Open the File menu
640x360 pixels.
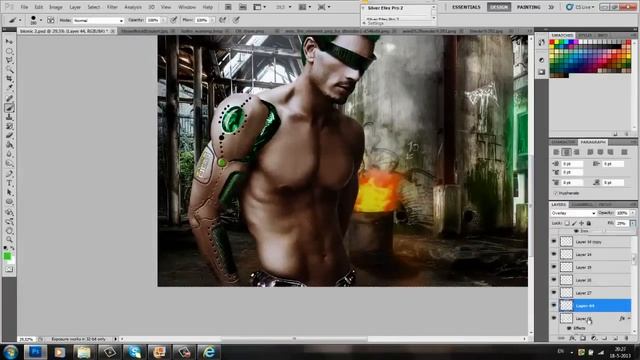click(24, 7)
